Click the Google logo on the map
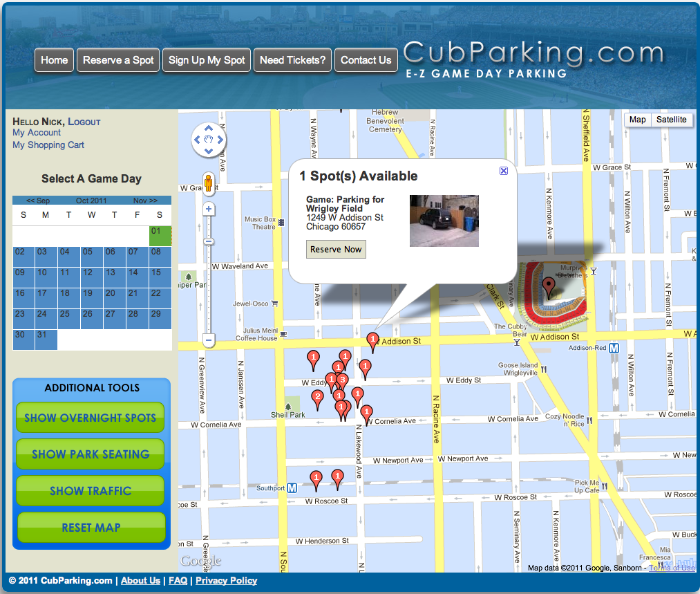 [200, 561]
